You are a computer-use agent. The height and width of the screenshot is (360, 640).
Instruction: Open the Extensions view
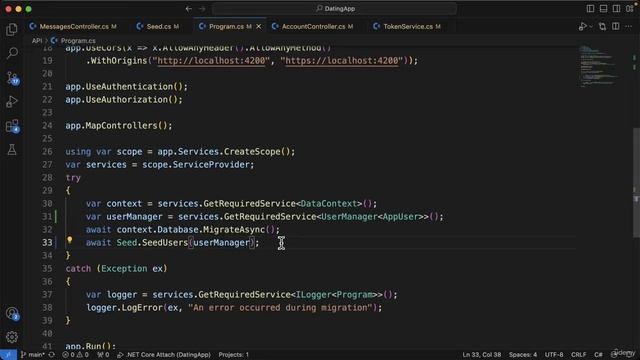pos(12,126)
